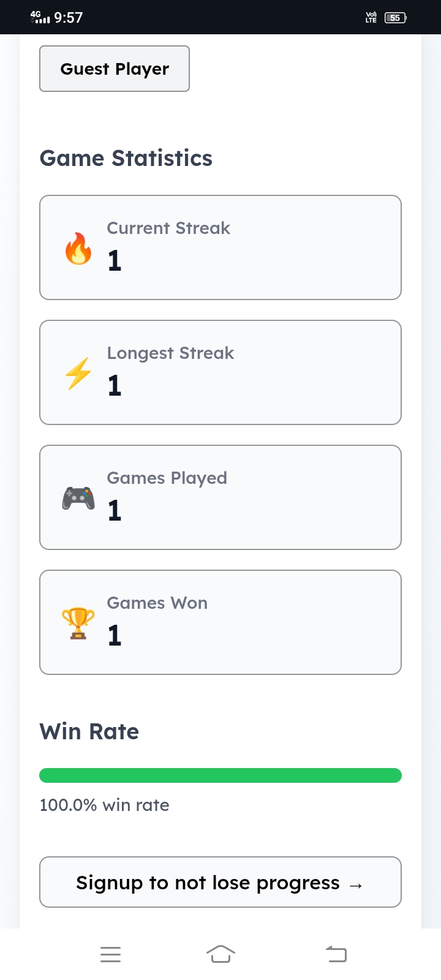Click the battery indicator in status bar
This screenshot has width=441, height=980.
[x=395, y=18]
